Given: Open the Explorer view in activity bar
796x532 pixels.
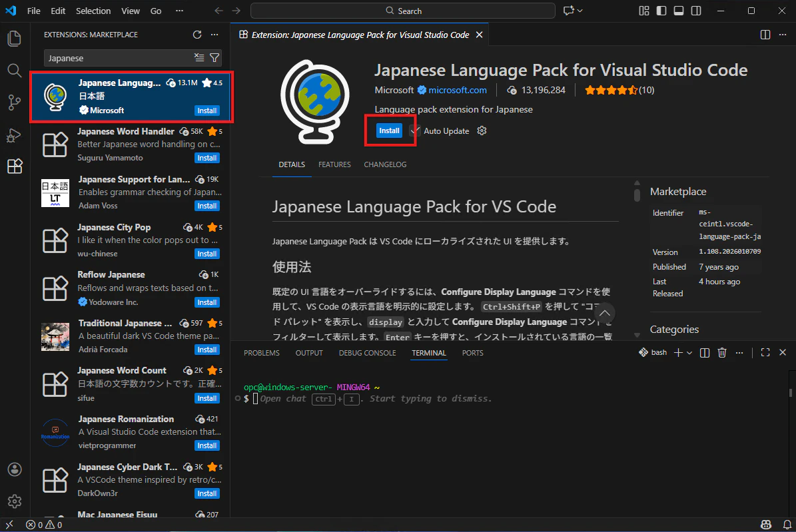Looking at the screenshot, I should (14, 39).
